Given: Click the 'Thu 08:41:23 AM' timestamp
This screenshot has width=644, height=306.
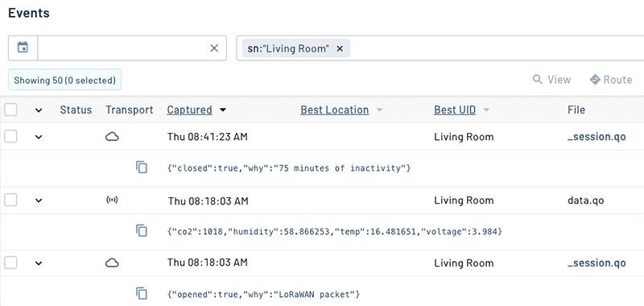Looking at the screenshot, I should point(208,137).
